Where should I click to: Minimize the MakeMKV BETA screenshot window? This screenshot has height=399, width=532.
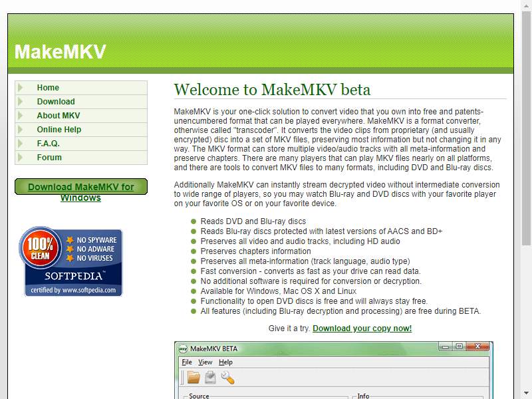445,346
